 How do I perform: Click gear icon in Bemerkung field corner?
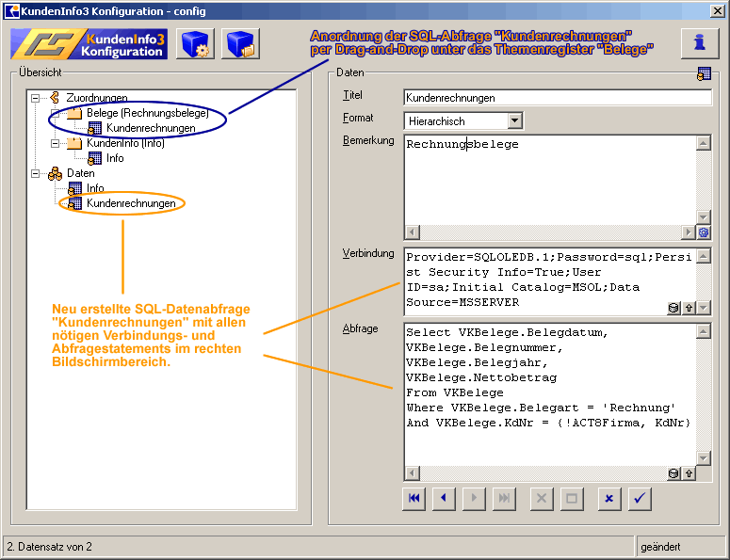coord(703,232)
